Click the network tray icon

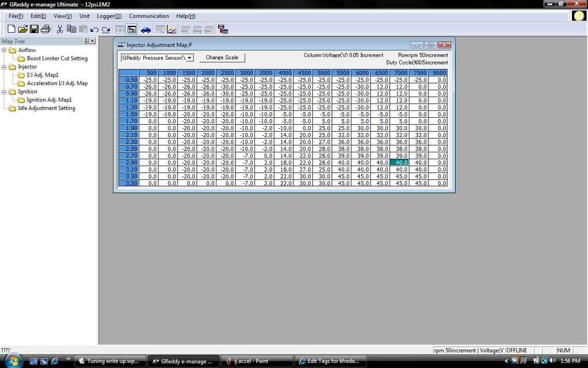click(544, 361)
